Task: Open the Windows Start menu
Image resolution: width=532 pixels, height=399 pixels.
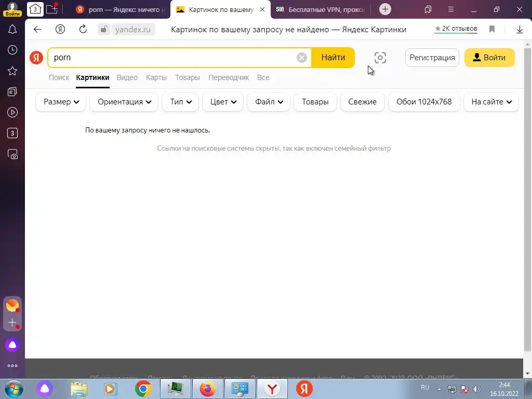Action: click(x=14, y=389)
